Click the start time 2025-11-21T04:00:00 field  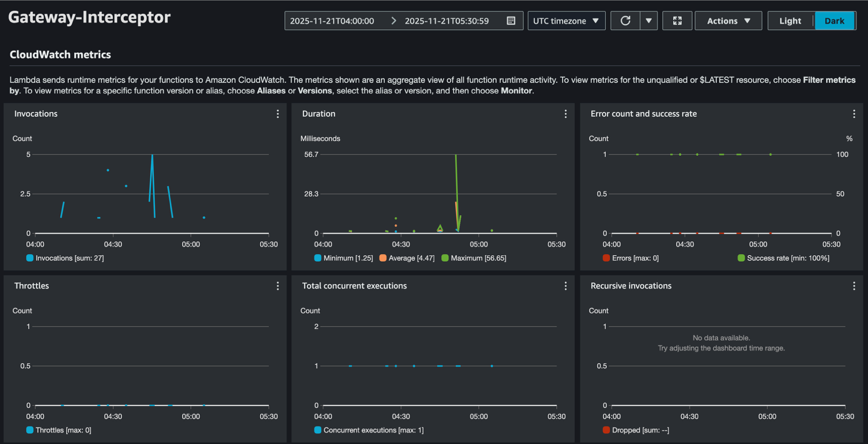pyautogui.click(x=332, y=21)
